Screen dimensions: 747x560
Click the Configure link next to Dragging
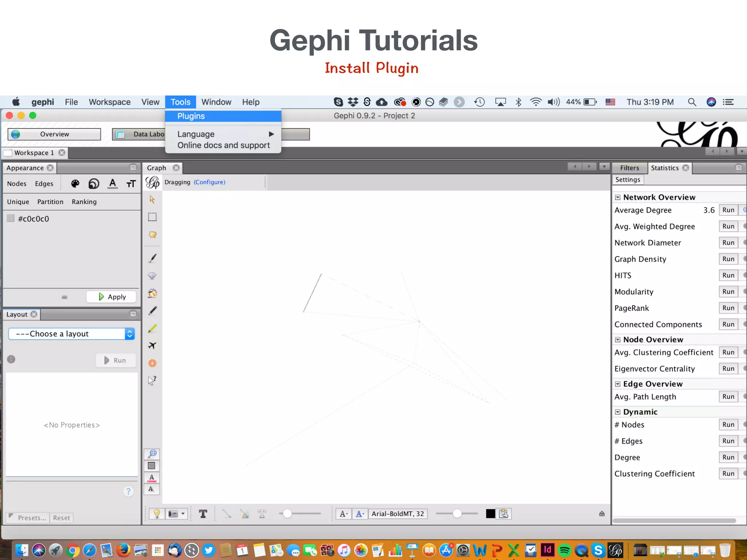click(x=209, y=182)
